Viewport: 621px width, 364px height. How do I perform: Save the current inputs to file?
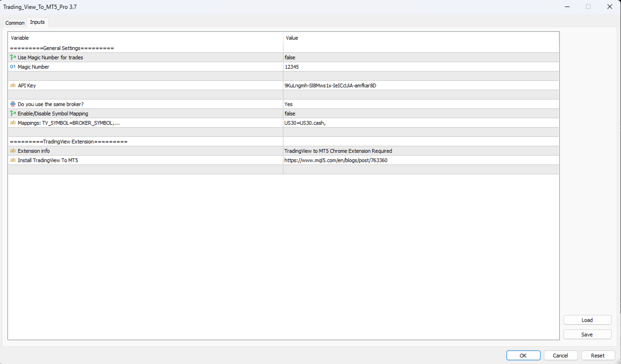tap(587, 335)
